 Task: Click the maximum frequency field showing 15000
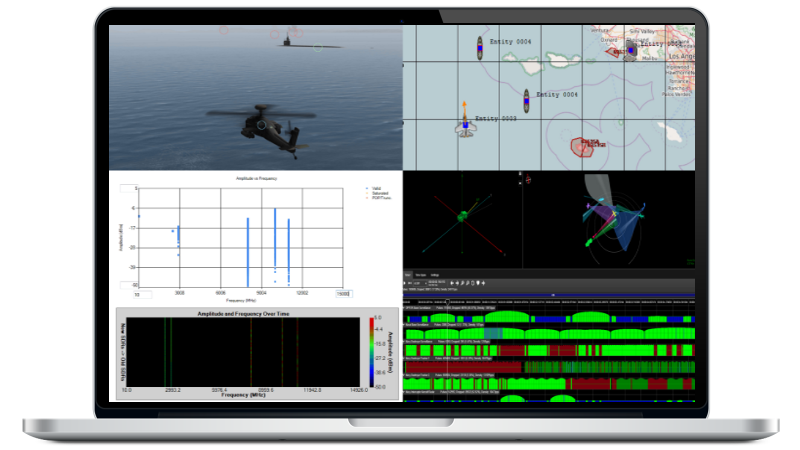[343, 294]
